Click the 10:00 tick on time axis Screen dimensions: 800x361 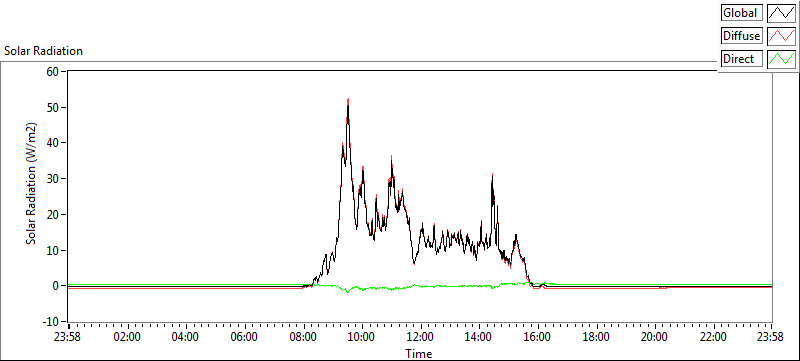pyautogui.click(x=362, y=337)
